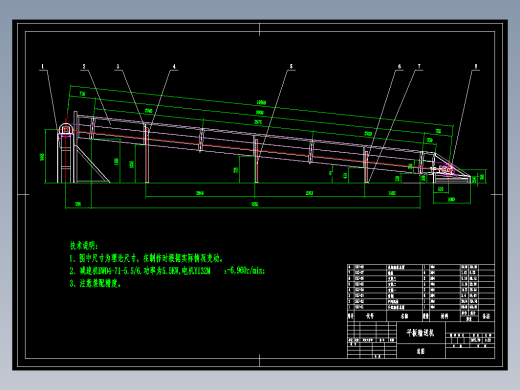Select part callout number 8

click(x=476, y=66)
